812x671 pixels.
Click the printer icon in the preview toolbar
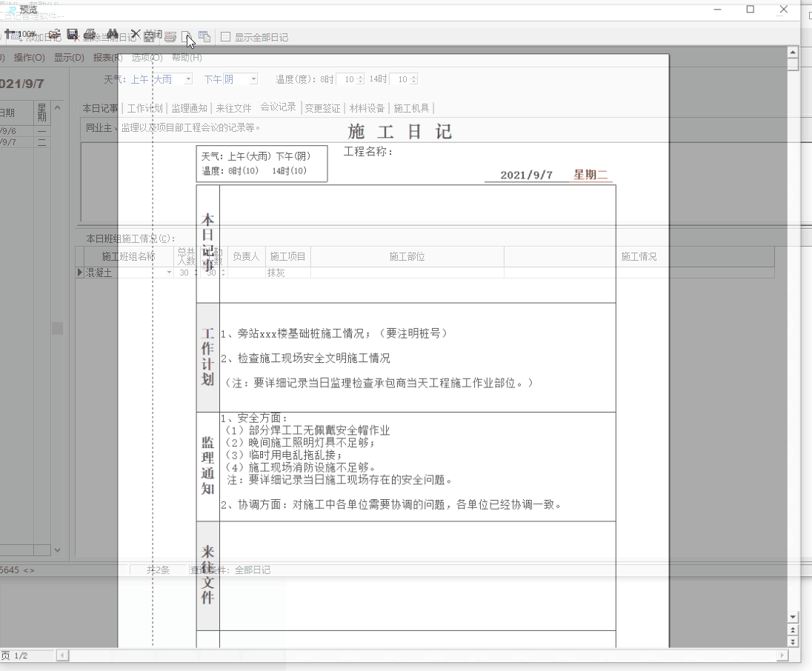coord(170,36)
